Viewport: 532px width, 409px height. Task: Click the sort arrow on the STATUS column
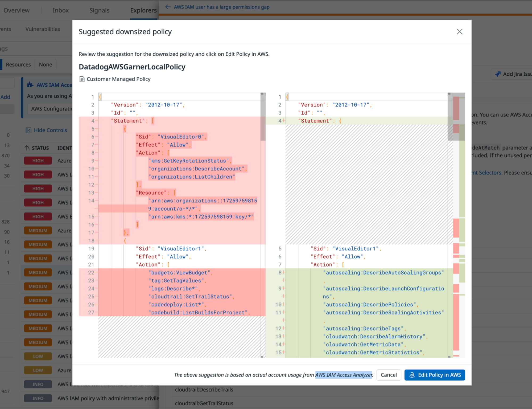click(27, 148)
